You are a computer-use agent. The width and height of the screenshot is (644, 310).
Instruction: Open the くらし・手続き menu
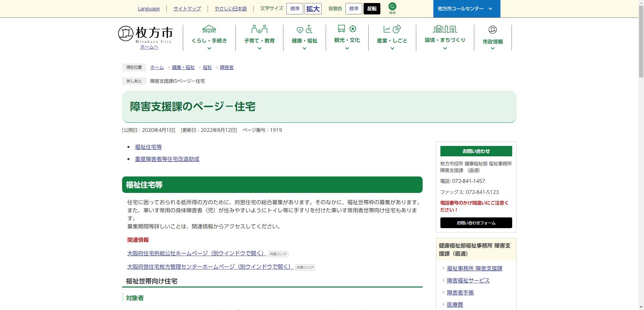(209, 41)
